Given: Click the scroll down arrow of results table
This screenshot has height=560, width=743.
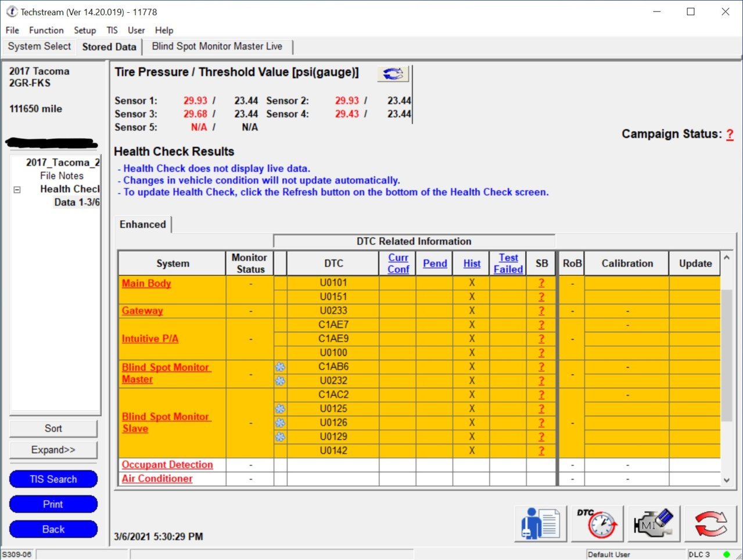Looking at the screenshot, I should [x=726, y=480].
